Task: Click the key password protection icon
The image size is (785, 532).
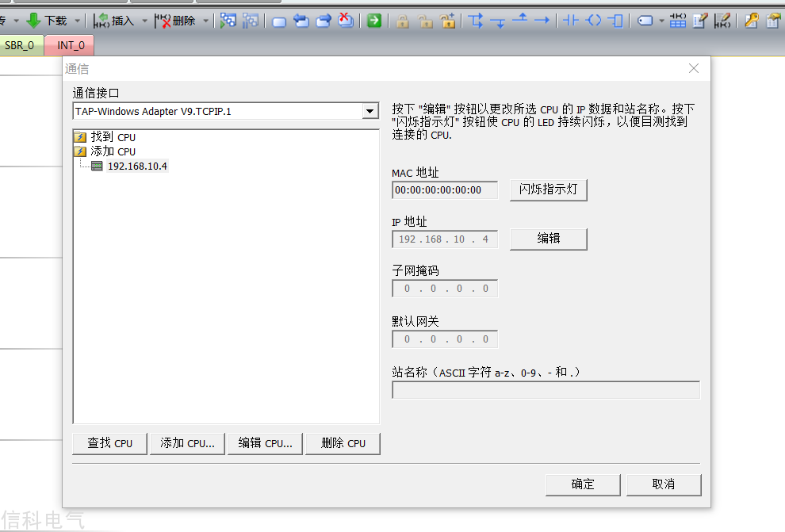Action: pyautogui.click(x=751, y=21)
